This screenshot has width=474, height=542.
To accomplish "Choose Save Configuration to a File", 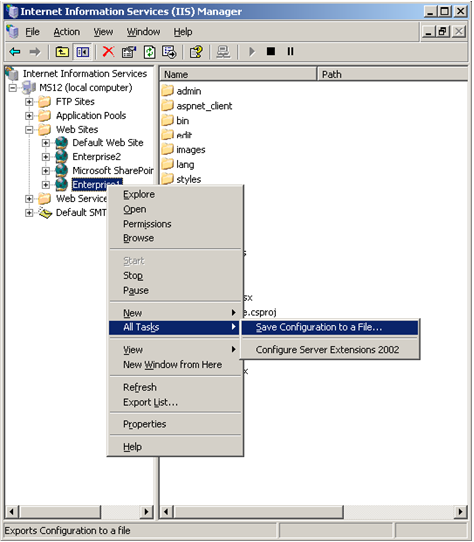I will (x=330, y=327).
